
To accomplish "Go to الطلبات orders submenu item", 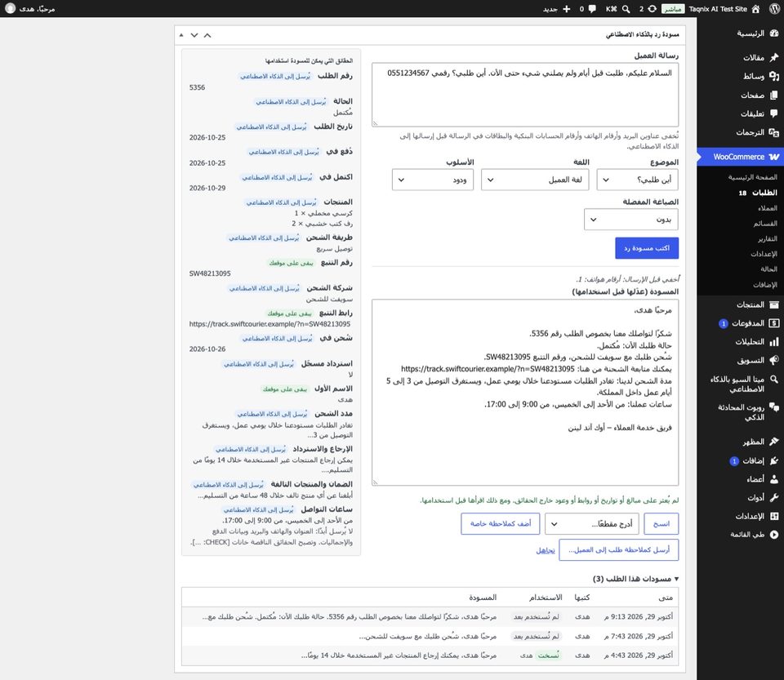I will 758,193.
